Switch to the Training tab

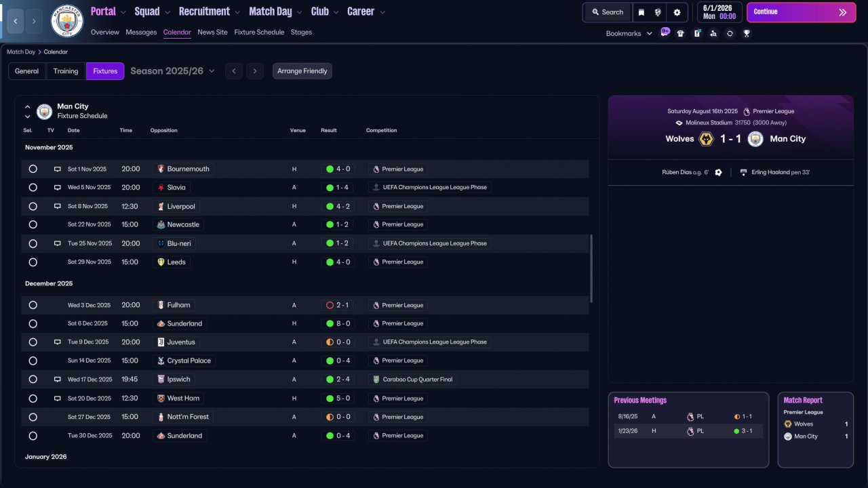(66, 71)
